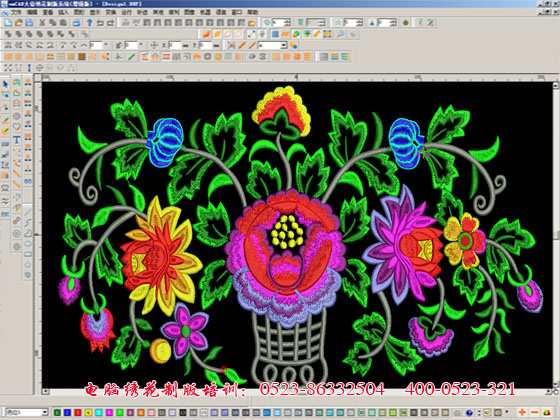
Task: Click the New document icon
Action: pyautogui.click(x=8, y=23)
